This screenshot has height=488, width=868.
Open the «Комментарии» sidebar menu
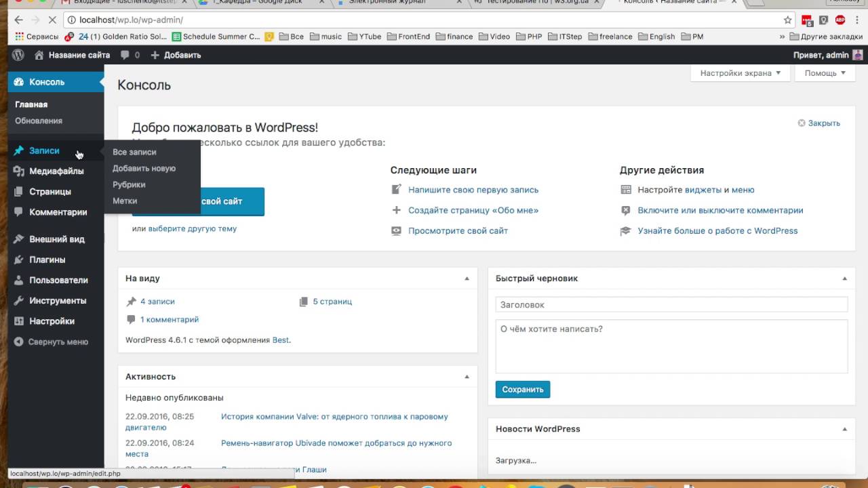click(56, 212)
